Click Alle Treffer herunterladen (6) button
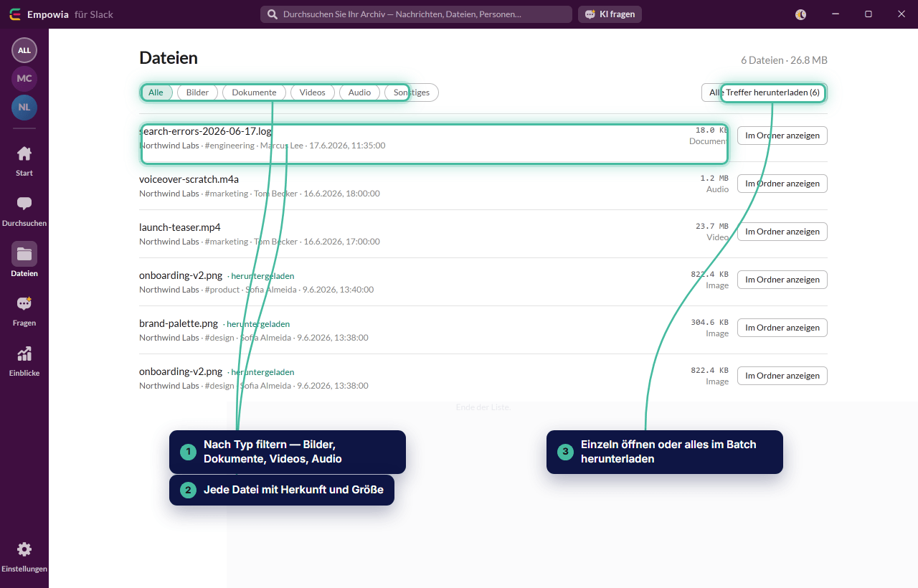 (x=765, y=93)
